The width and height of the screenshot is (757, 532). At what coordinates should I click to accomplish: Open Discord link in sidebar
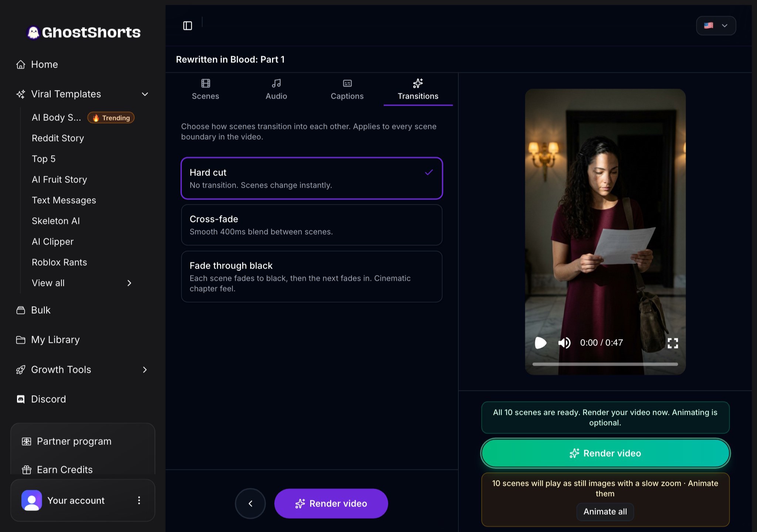click(48, 399)
